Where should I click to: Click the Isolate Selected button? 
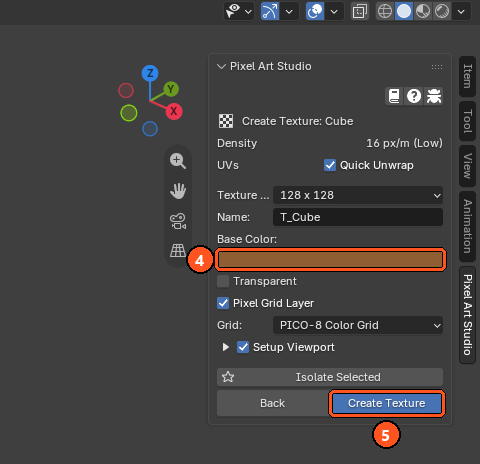[x=330, y=377]
